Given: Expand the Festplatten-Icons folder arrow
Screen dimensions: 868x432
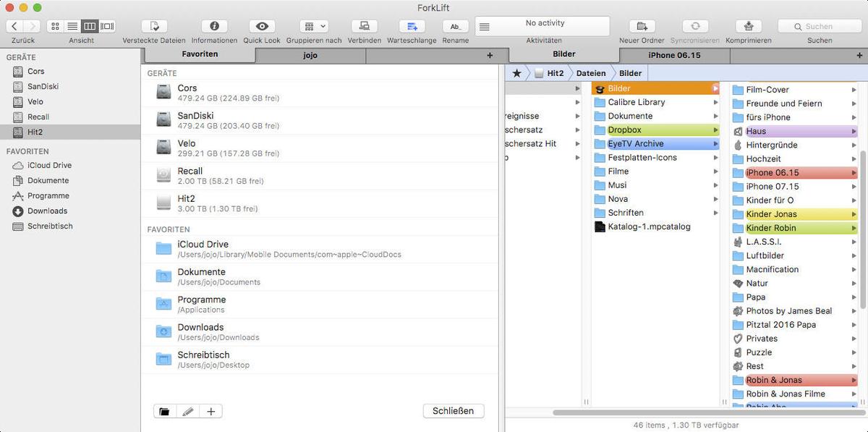Looking at the screenshot, I should pyautogui.click(x=715, y=158).
